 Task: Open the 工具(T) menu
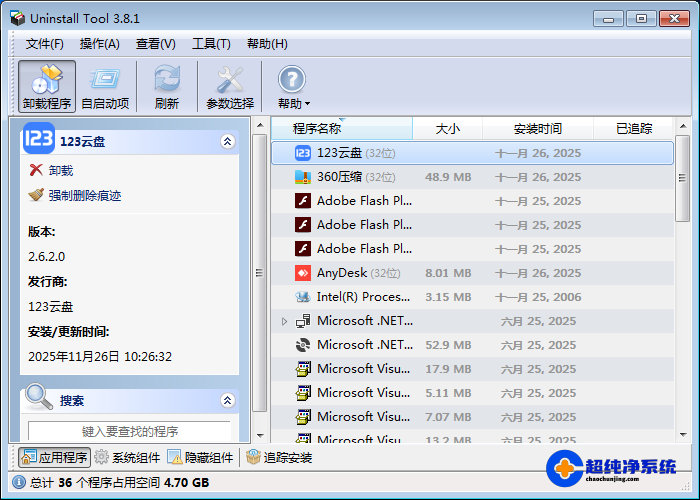[x=211, y=44]
